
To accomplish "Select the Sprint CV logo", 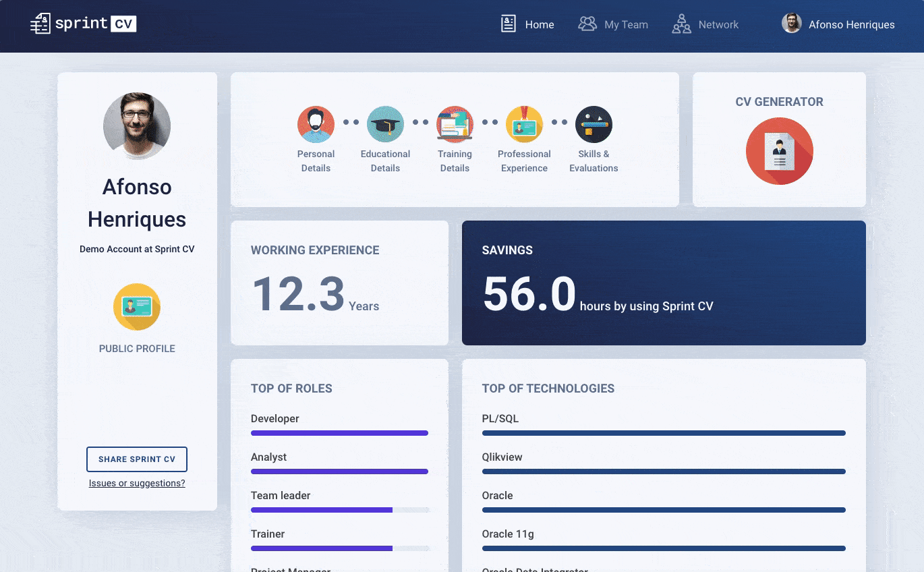I will tap(81, 23).
